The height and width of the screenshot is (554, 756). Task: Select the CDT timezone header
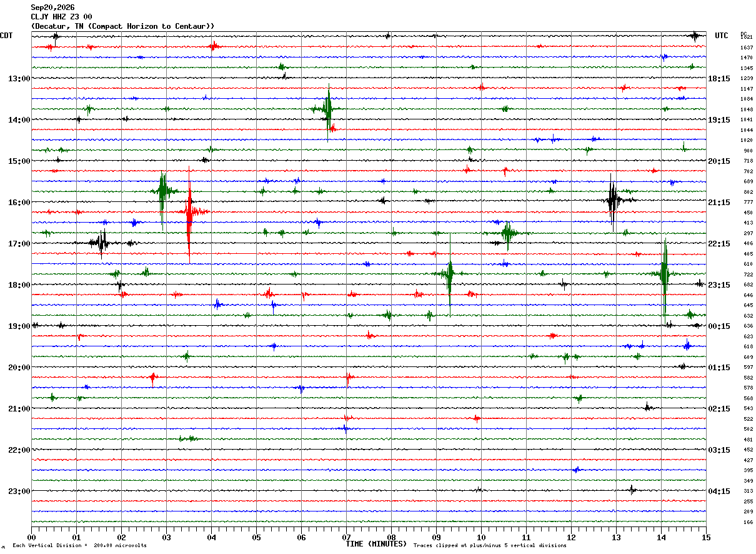(x=6, y=36)
